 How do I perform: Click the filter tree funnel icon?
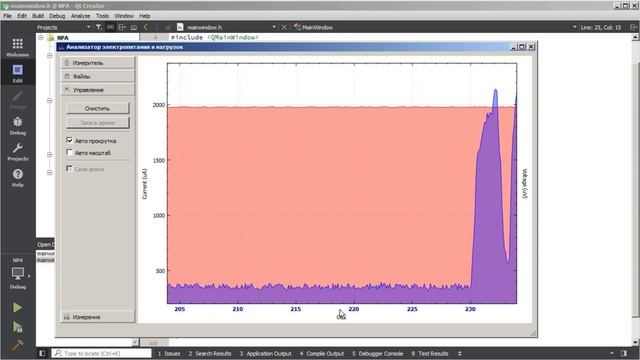coord(99,27)
